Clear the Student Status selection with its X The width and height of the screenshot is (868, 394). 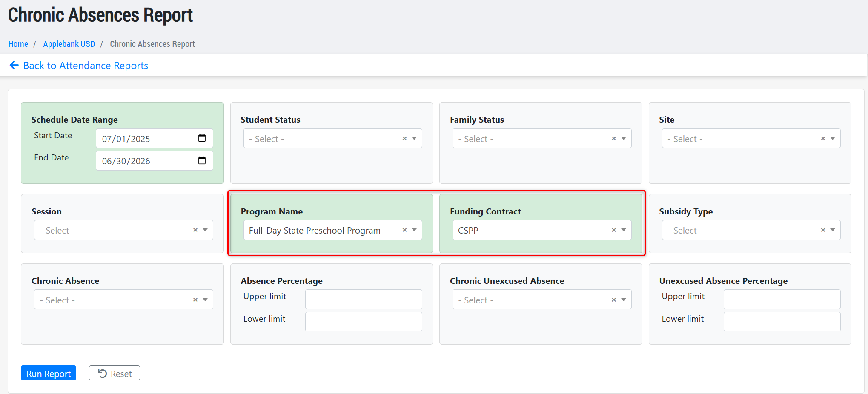coord(404,139)
